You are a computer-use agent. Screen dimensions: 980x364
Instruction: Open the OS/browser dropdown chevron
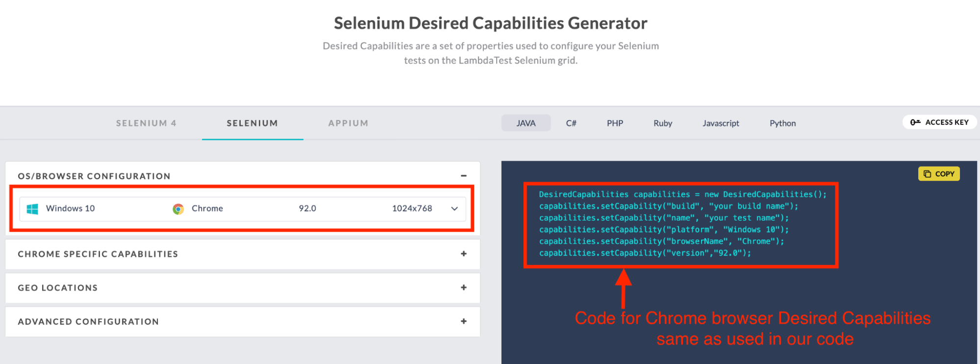coord(454,209)
